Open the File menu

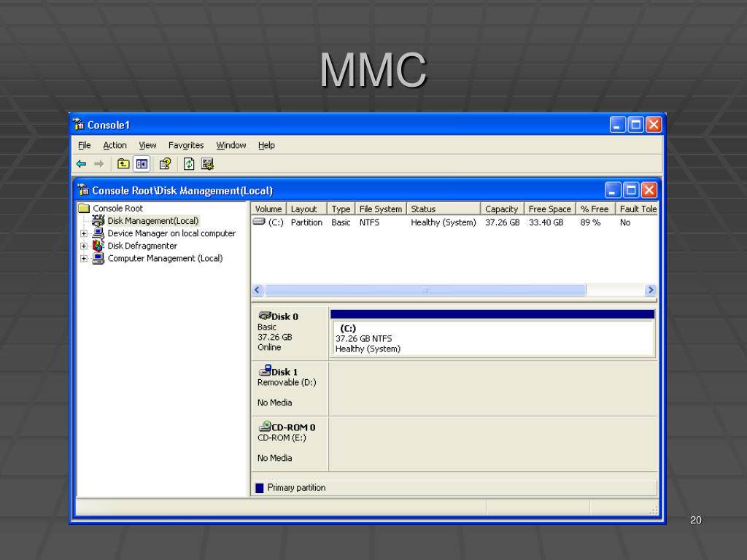point(85,145)
